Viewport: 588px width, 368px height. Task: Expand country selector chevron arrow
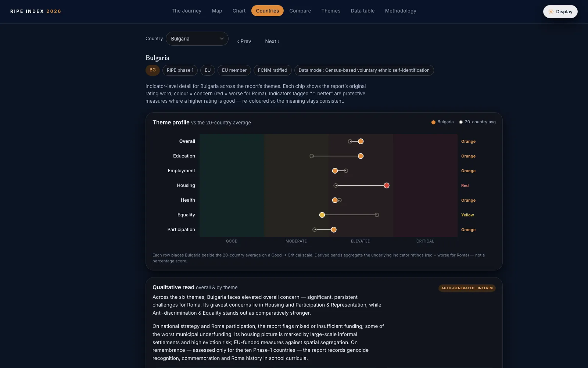(x=222, y=39)
